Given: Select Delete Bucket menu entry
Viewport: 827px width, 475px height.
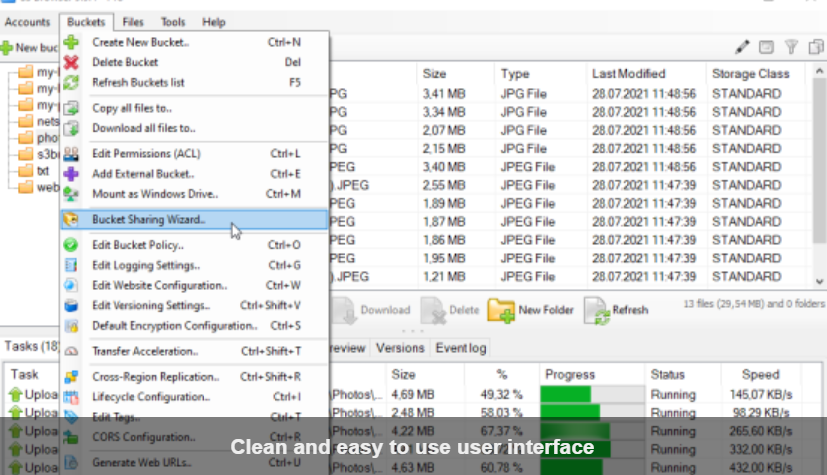Looking at the screenshot, I should 125,62.
